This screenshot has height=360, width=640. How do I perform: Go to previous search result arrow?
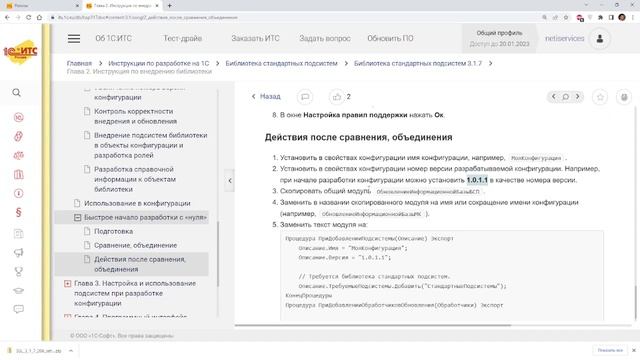click(x=553, y=96)
